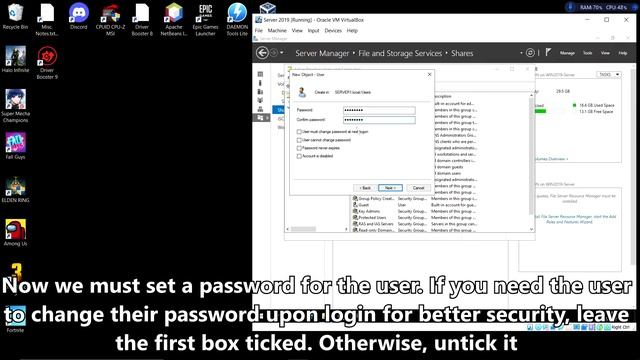Open the Driver Booster 9 shortcut

tap(47, 62)
